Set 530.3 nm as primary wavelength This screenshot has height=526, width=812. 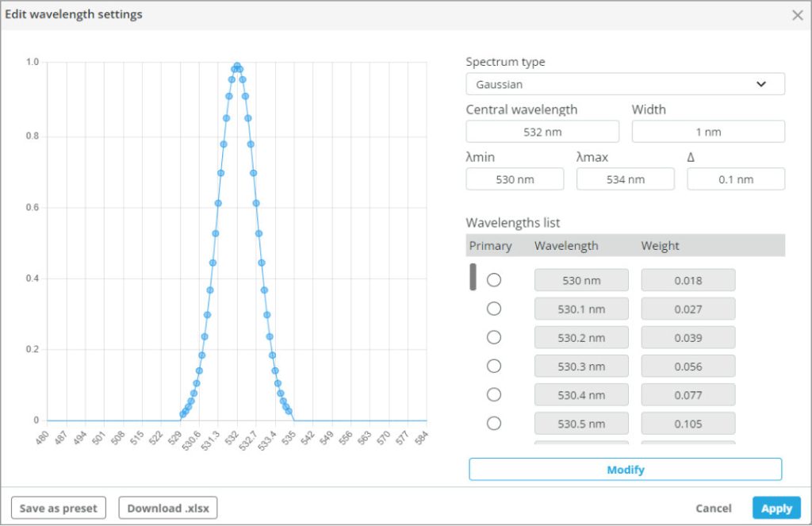pos(494,366)
